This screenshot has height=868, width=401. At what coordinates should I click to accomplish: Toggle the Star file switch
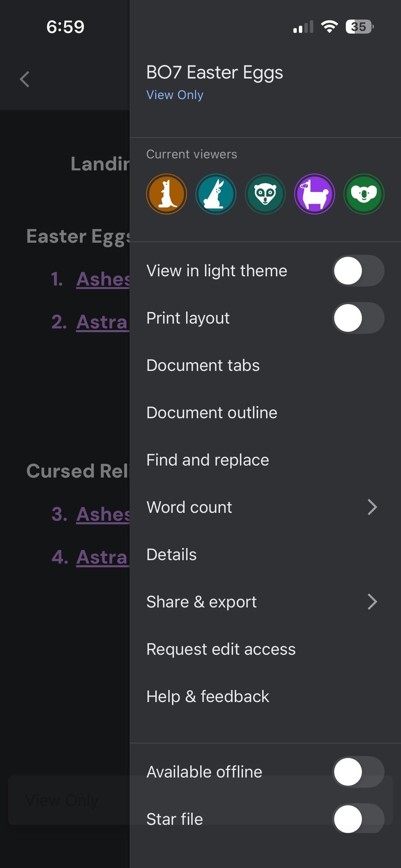[x=358, y=819]
